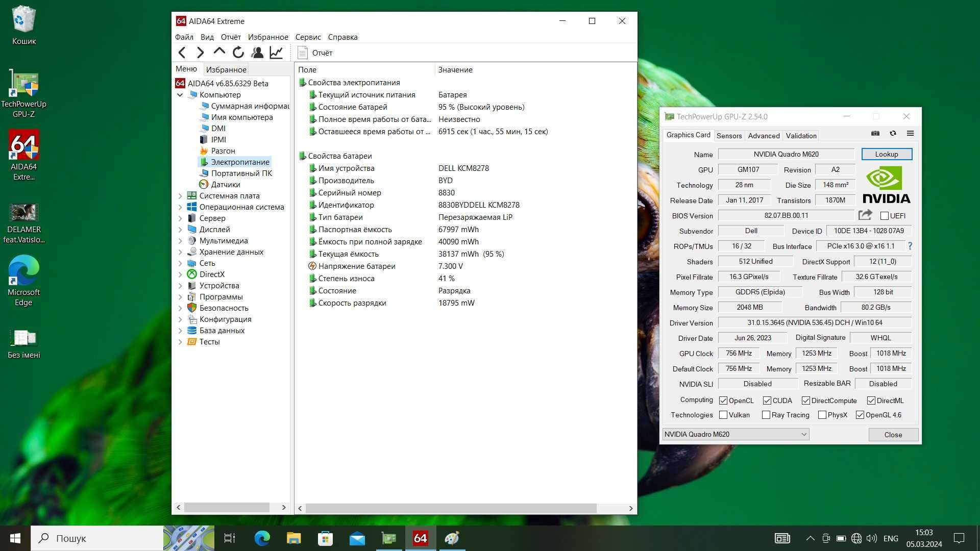Toggle CUDA checkbox
980x551 pixels.
pyautogui.click(x=767, y=400)
